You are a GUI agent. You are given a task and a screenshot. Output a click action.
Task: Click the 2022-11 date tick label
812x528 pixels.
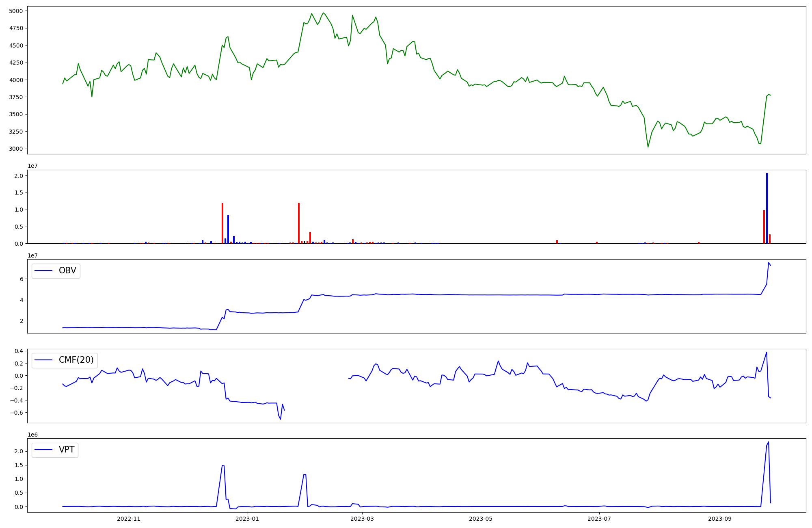(x=129, y=519)
